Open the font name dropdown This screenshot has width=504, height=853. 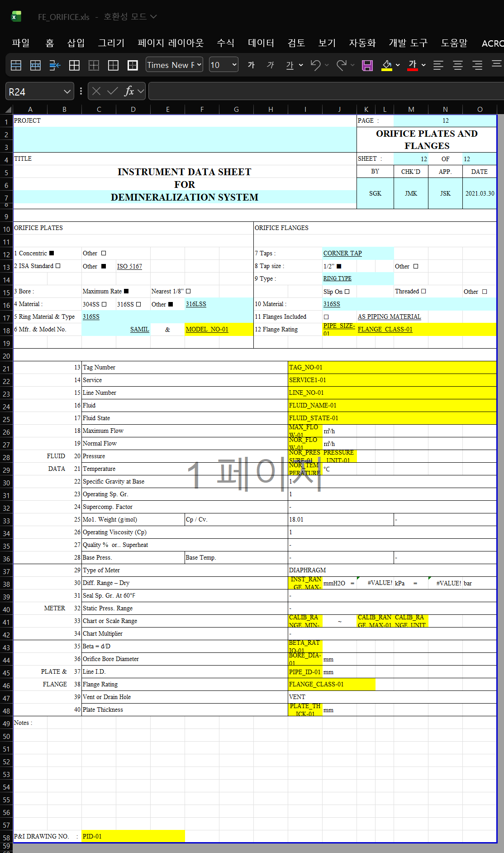tap(199, 65)
